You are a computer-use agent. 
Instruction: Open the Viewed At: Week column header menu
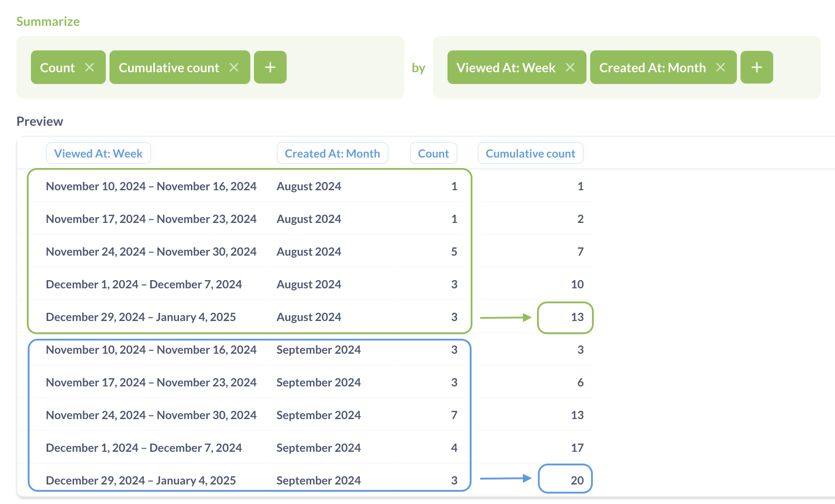click(x=98, y=153)
